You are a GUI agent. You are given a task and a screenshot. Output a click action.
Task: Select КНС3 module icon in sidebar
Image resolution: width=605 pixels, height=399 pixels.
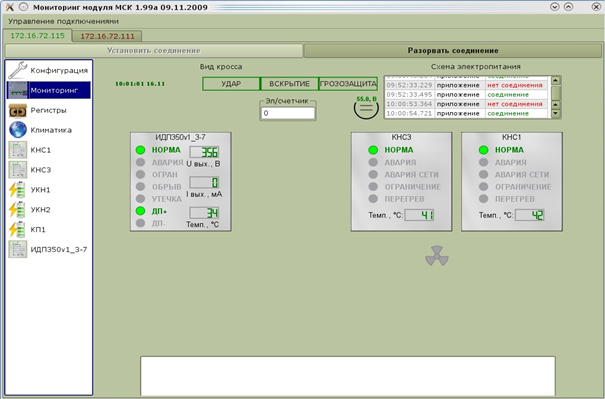click(18, 170)
